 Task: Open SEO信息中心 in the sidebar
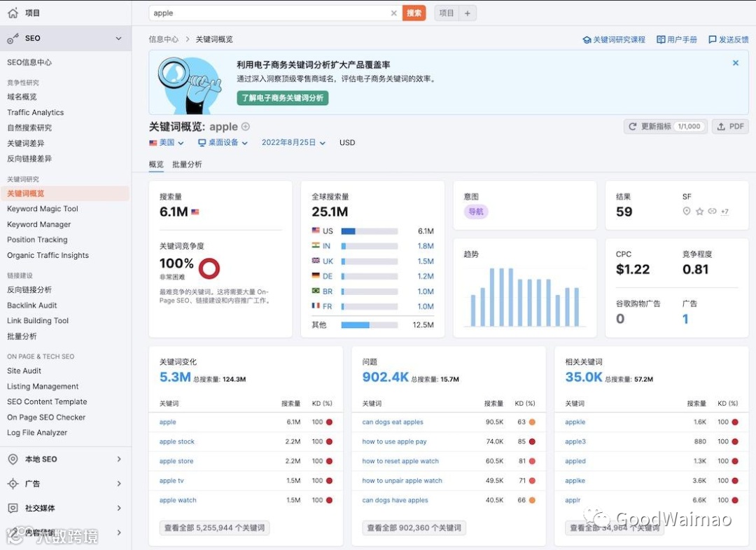[x=29, y=62]
